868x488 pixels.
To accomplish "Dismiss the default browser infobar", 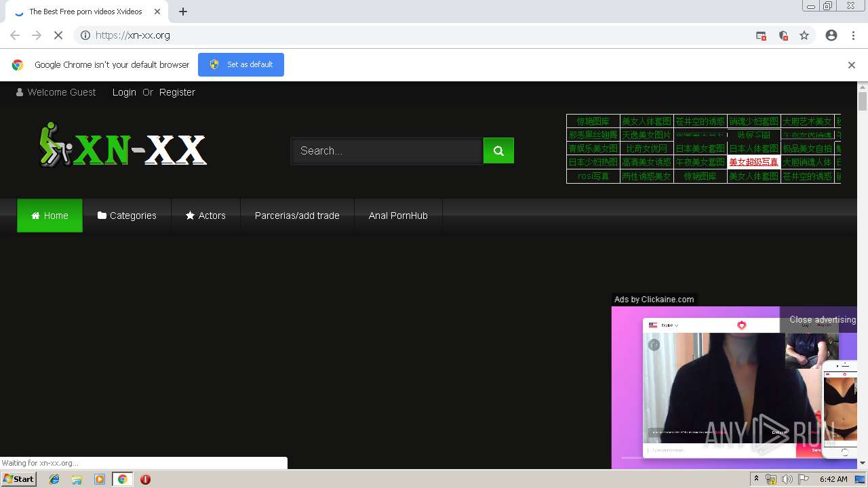I will [x=852, y=65].
